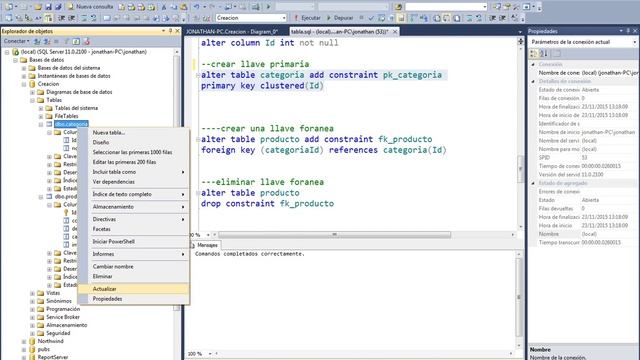Image resolution: width=640 pixels, height=360 pixels.
Task: Click the Copy icon in toolbar
Action: [173, 7]
